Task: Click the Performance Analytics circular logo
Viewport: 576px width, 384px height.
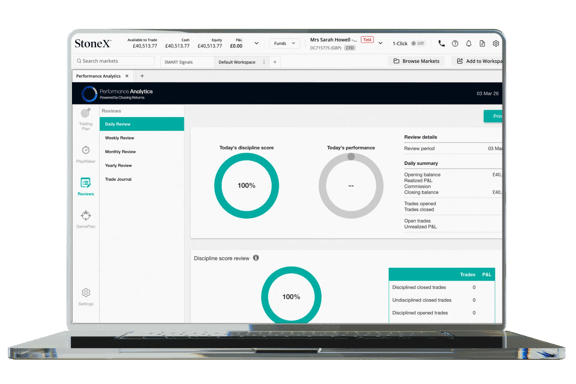Action: [89, 93]
